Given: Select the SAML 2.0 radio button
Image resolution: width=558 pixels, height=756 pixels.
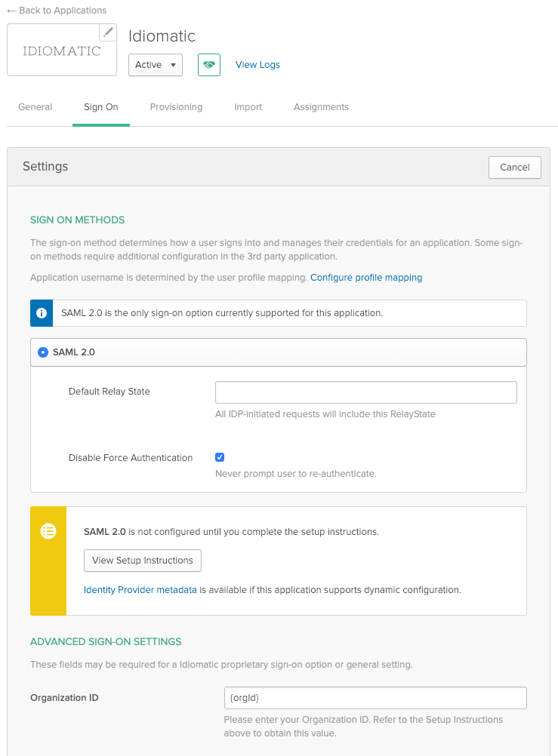Looking at the screenshot, I should (x=43, y=352).
